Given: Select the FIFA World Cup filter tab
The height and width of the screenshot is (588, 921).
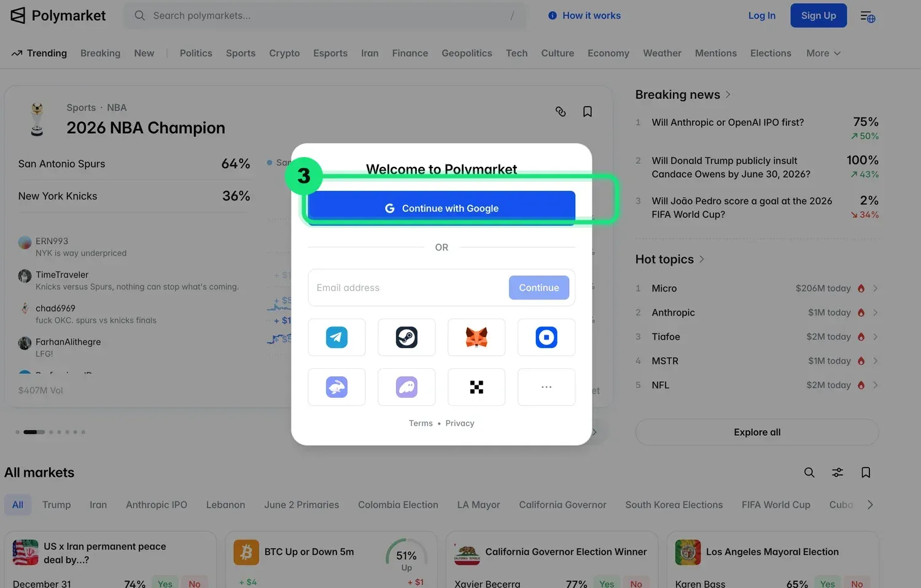Looking at the screenshot, I should tap(776, 505).
